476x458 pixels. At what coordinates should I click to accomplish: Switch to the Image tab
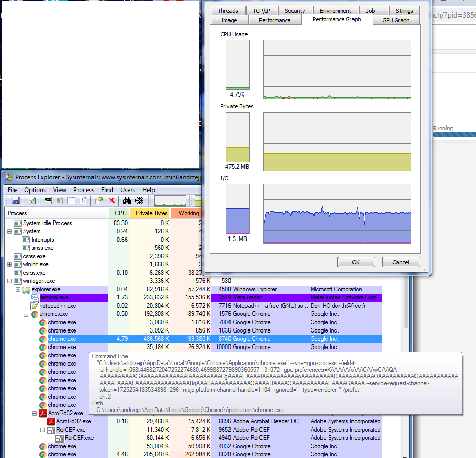pos(229,20)
